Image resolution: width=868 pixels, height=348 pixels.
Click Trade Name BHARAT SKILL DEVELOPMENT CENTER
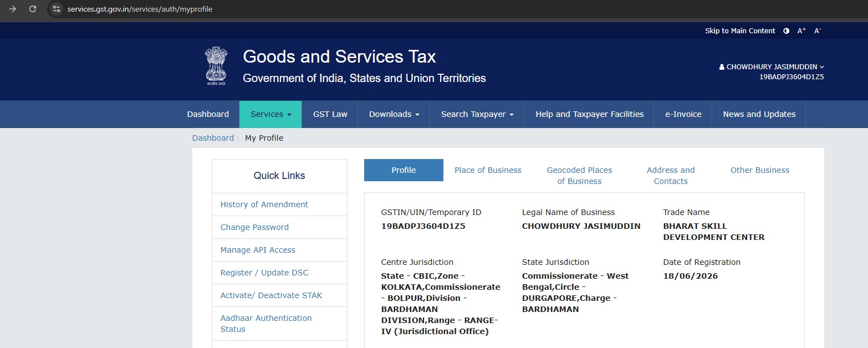713,232
